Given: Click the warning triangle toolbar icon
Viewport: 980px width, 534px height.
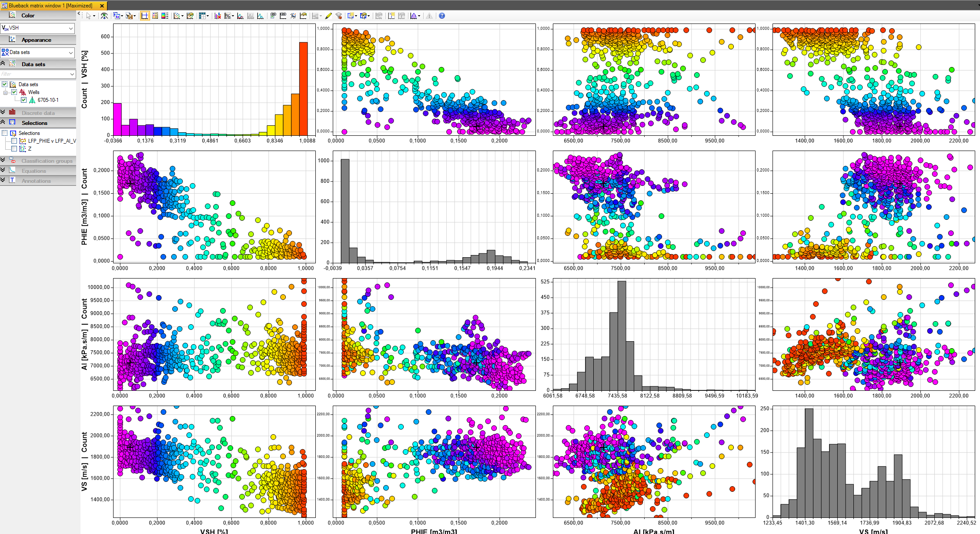Looking at the screenshot, I should click(430, 16).
